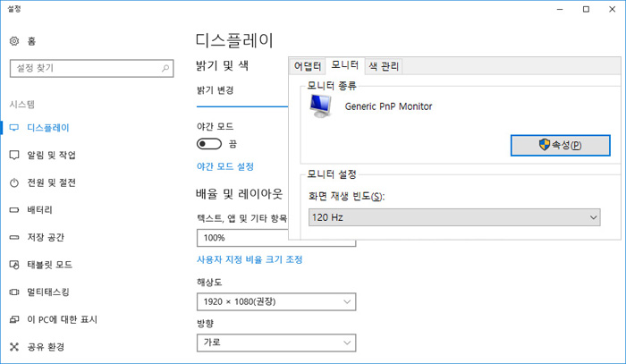Click the Projecting to this PC icon
The image size is (626, 364).
pos(13,319)
